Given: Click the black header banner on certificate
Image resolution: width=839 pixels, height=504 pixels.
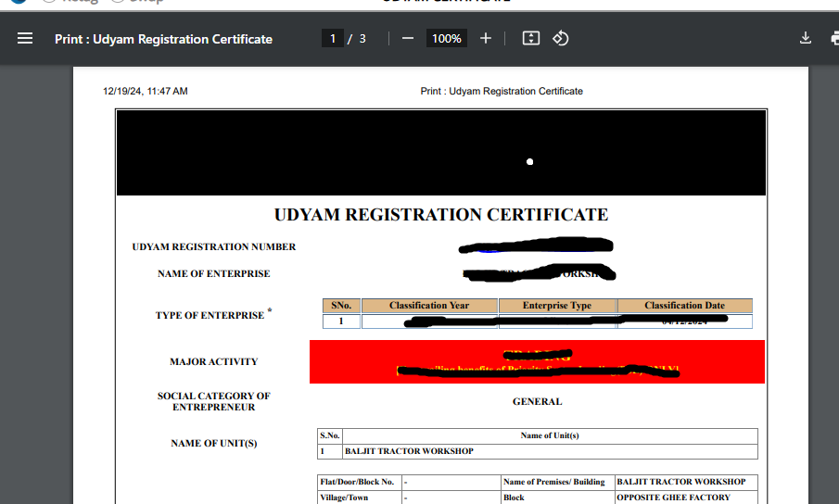Looking at the screenshot, I should click(x=441, y=153).
